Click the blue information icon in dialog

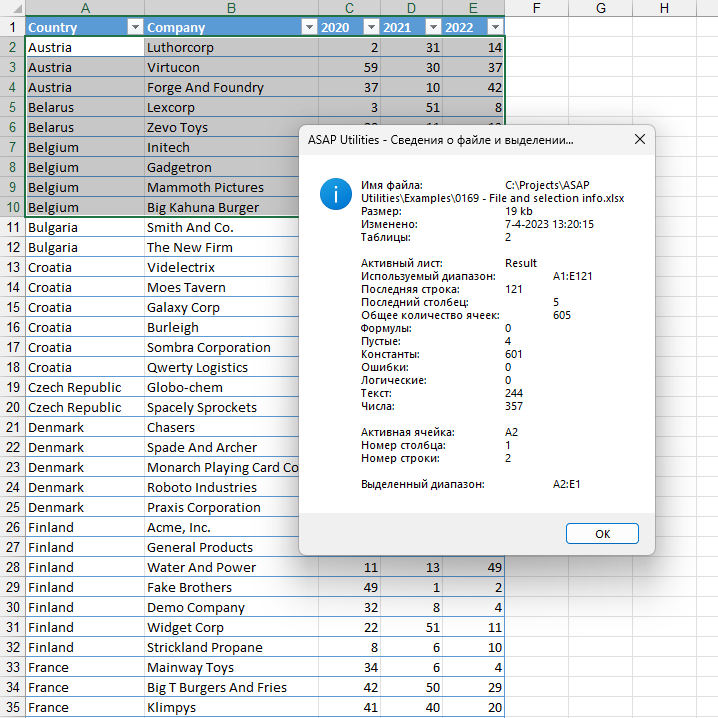(336, 194)
